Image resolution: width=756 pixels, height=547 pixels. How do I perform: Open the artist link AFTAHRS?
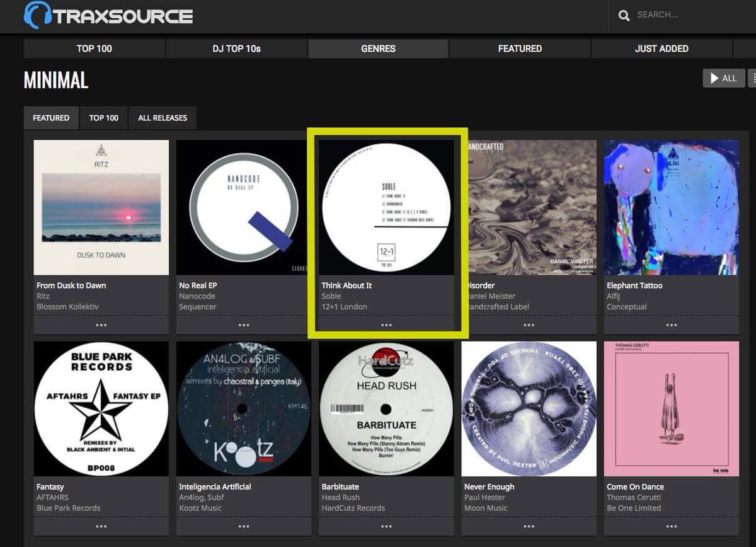point(52,497)
